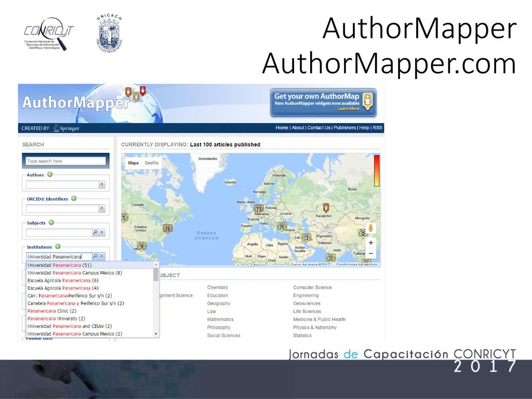Select Escuela Agrícola Panamericana (6)
Screen dimensions: 532x399
point(89,281)
